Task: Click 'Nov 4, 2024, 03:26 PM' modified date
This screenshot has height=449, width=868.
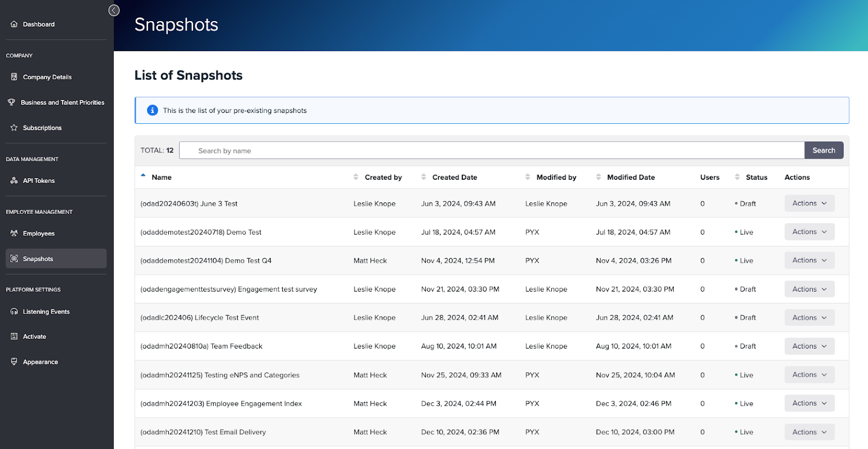Action: point(634,261)
